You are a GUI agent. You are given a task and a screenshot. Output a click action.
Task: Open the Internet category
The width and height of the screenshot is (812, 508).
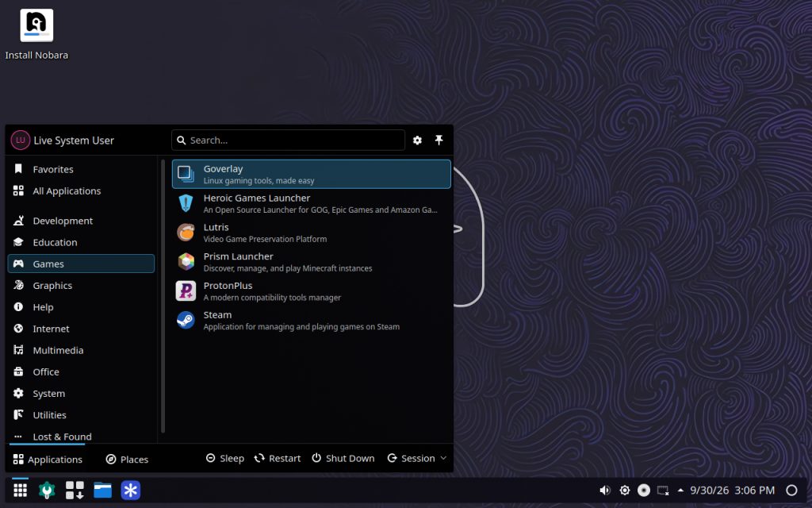[x=81, y=329]
